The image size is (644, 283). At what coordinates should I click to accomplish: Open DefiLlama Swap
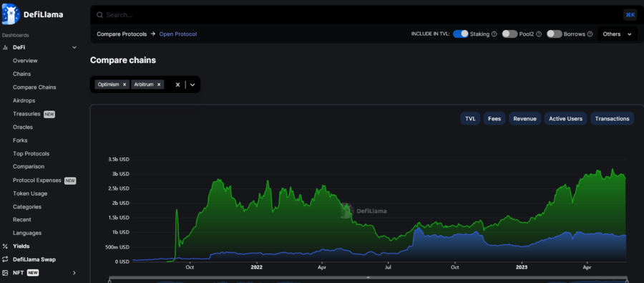point(34,259)
